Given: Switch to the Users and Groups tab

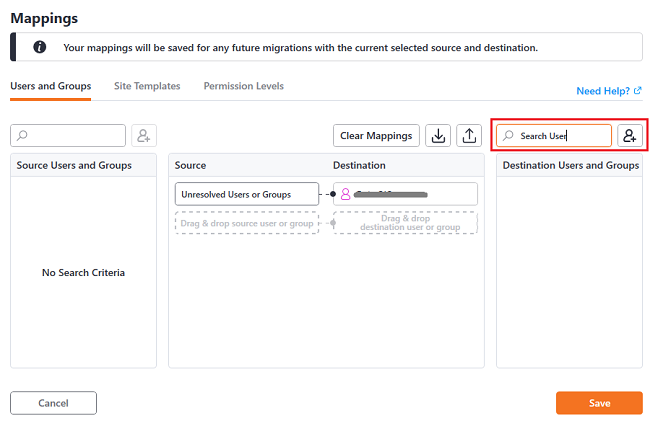Looking at the screenshot, I should tap(51, 87).
